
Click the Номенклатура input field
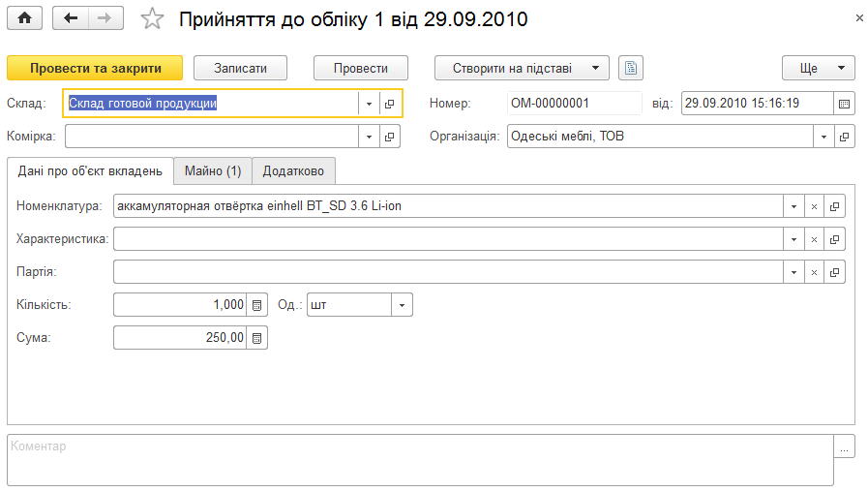(x=448, y=206)
